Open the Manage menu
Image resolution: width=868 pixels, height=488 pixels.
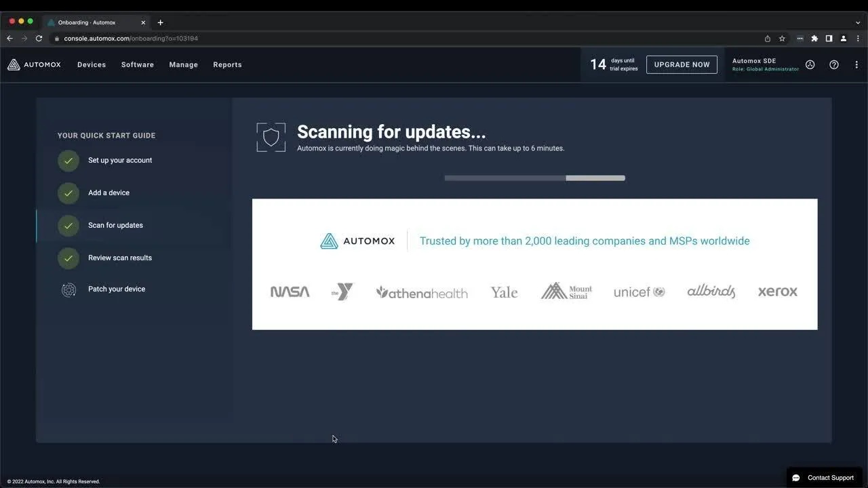(x=184, y=64)
